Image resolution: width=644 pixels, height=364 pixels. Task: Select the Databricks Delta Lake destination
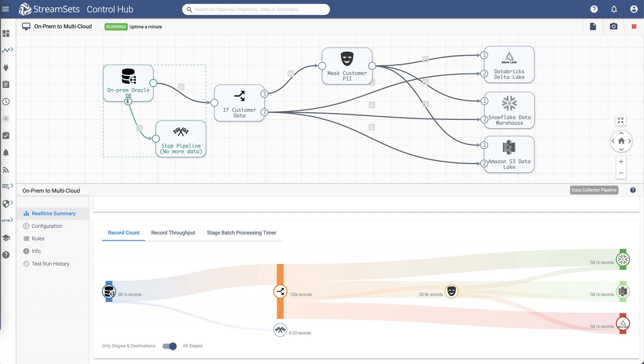click(x=509, y=64)
